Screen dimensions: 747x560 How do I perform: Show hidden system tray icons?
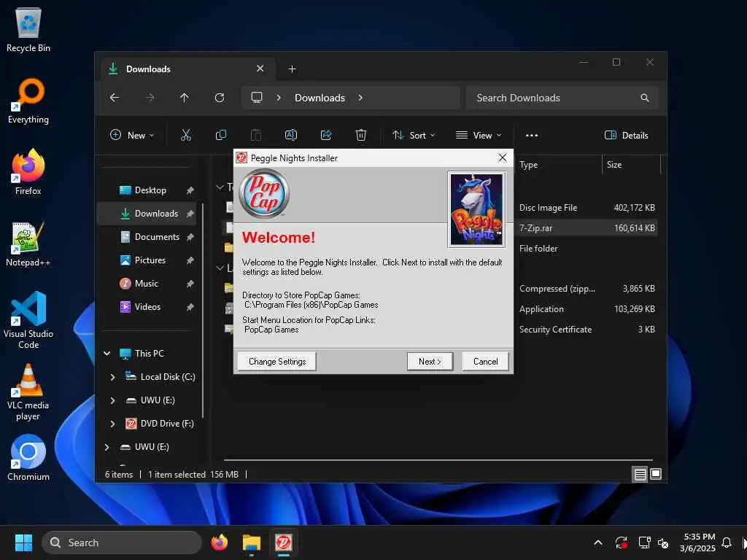pyautogui.click(x=598, y=542)
